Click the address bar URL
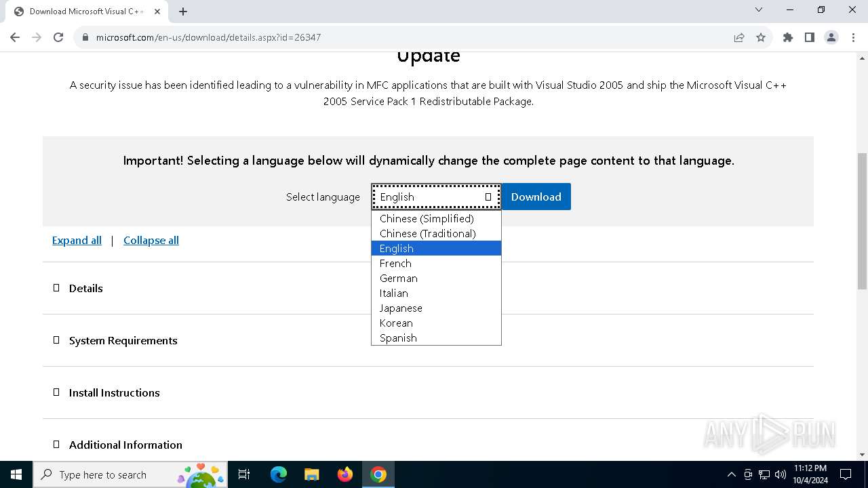This screenshot has width=868, height=488. click(x=208, y=37)
